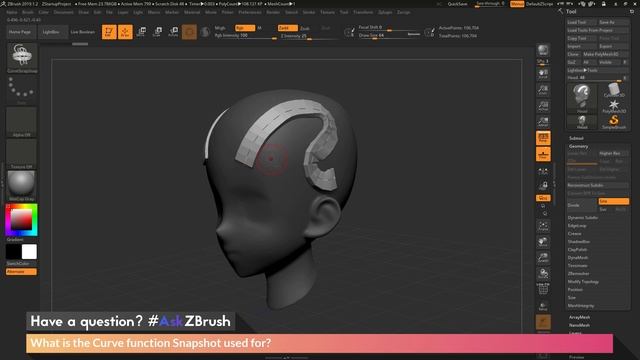Expand the ShadowBox section

point(579,242)
